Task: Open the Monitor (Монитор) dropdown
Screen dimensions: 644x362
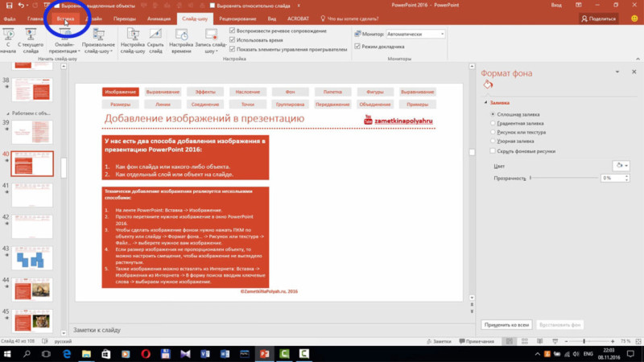Action: tap(415, 34)
